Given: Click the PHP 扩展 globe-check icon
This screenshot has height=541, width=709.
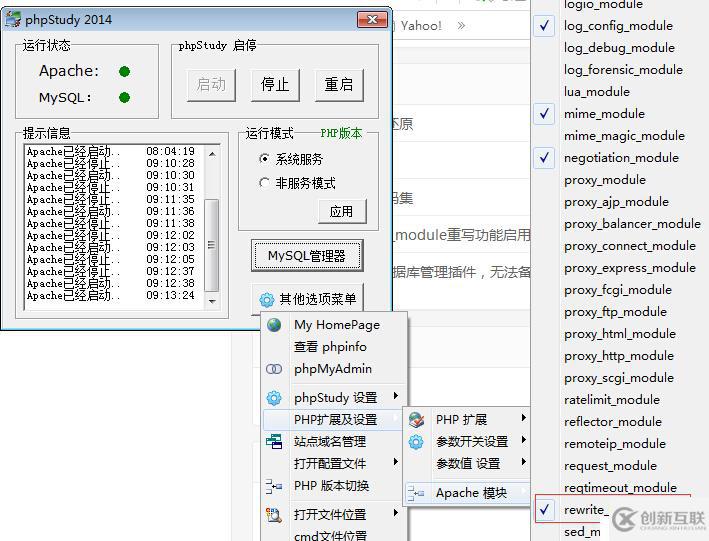Looking at the screenshot, I should pyautogui.click(x=416, y=419).
